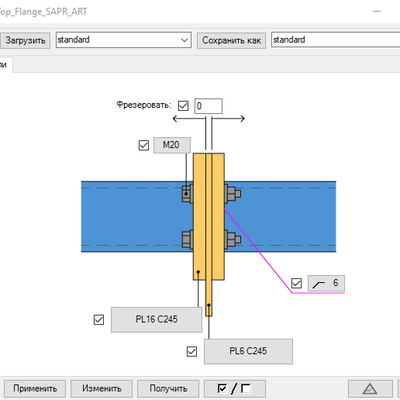
Task: Open the PL16 C245 plate selector
Action: coord(156,320)
